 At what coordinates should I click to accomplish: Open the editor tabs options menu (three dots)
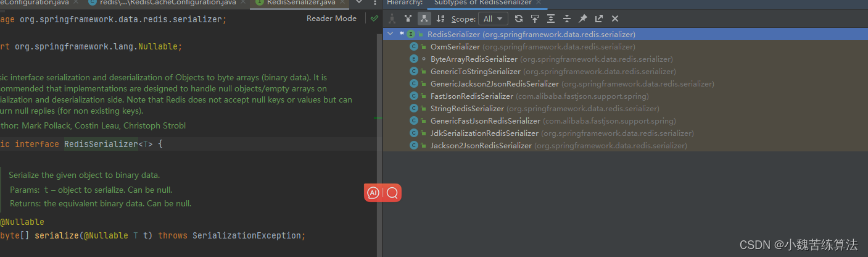pos(375,3)
